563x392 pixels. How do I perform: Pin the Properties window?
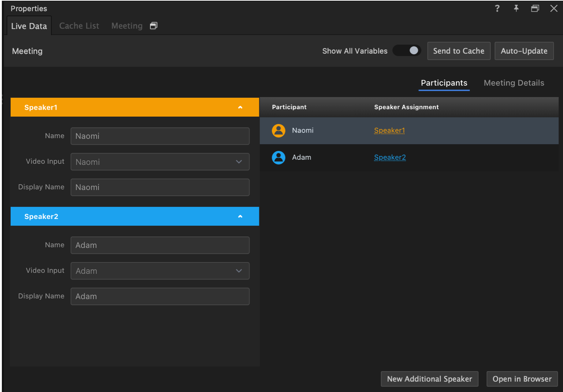(x=516, y=8)
